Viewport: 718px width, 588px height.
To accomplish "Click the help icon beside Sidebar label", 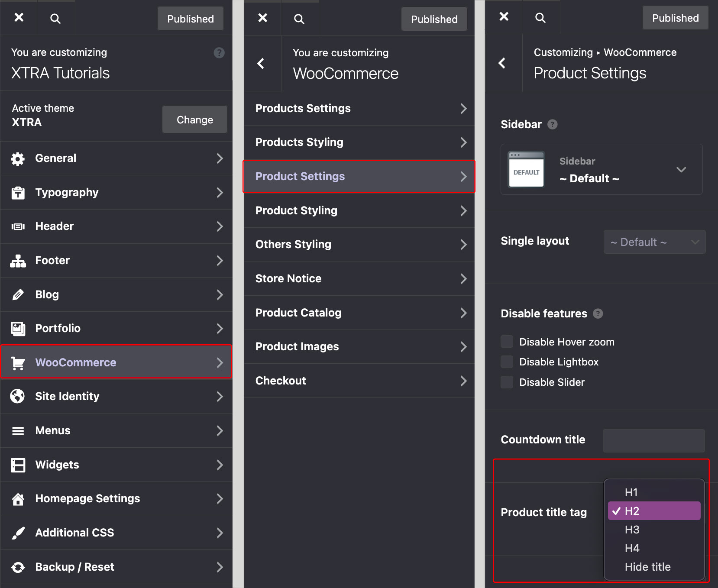I will (x=553, y=125).
